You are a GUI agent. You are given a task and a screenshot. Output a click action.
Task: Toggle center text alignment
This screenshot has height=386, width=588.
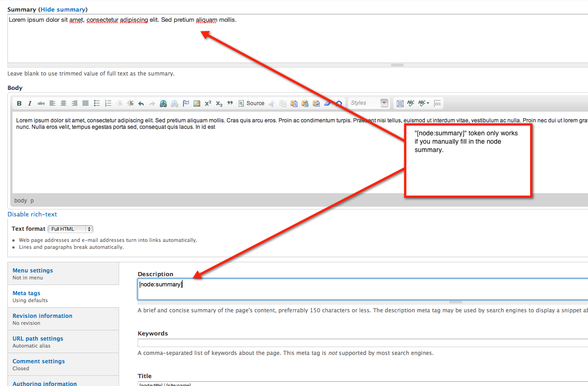point(63,103)
